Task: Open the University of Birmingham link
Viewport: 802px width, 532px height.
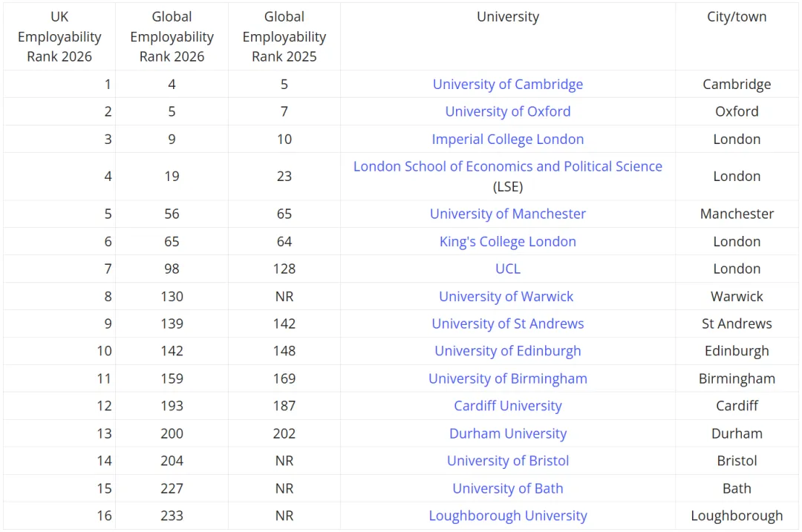Action: pos(507,379)
